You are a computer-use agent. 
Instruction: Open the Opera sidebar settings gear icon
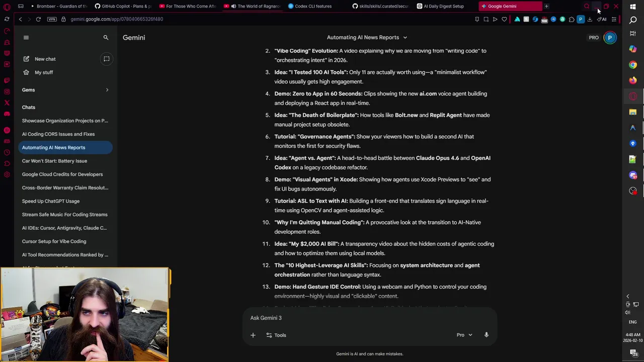[x=7, y=174]
